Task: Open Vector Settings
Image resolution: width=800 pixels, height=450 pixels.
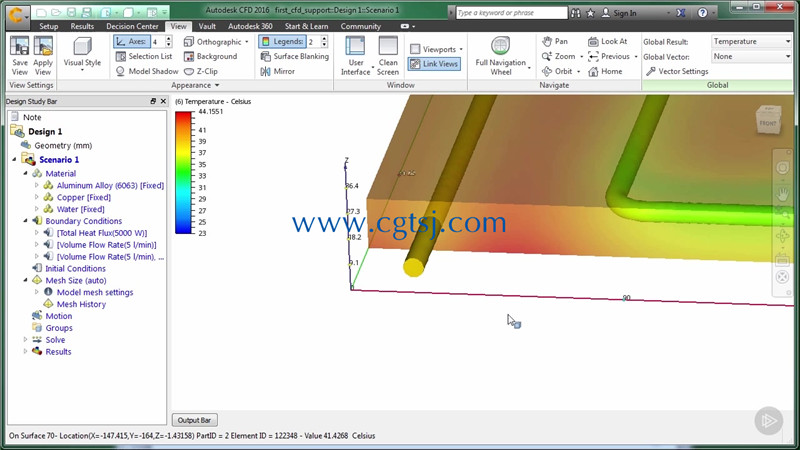Action: [677, 71]
